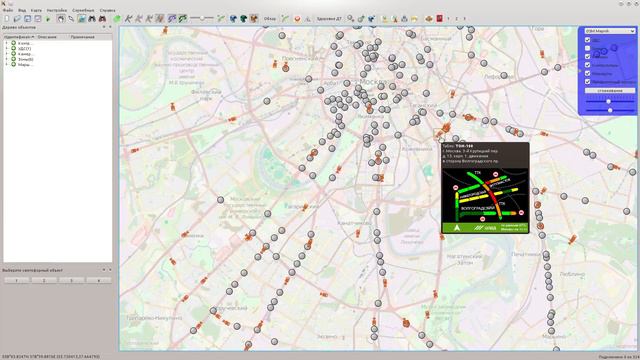This screenshot has height=360, width=640.
Task: Click the green arrow toolbar icon
Action: click(x=48, y=19)
